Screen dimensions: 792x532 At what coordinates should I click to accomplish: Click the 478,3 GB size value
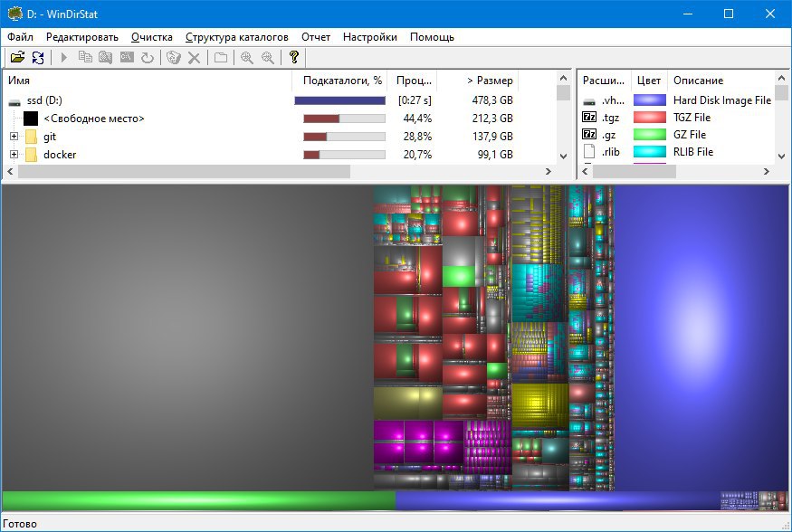click(x=492, y=100)
